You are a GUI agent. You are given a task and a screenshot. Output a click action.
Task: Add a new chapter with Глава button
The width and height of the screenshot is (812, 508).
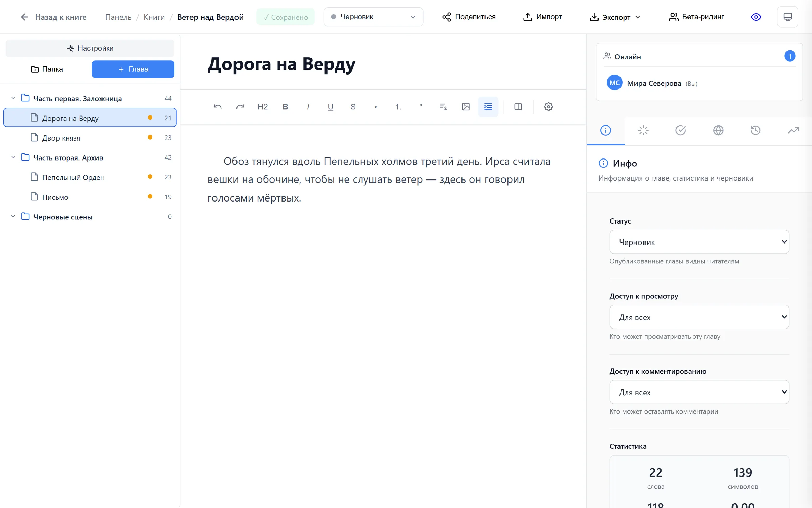pos(133,69)
